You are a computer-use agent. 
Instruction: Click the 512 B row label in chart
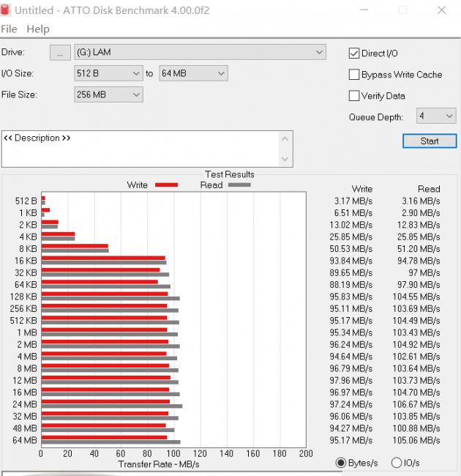pyautogui.click(x=26, y=201)
